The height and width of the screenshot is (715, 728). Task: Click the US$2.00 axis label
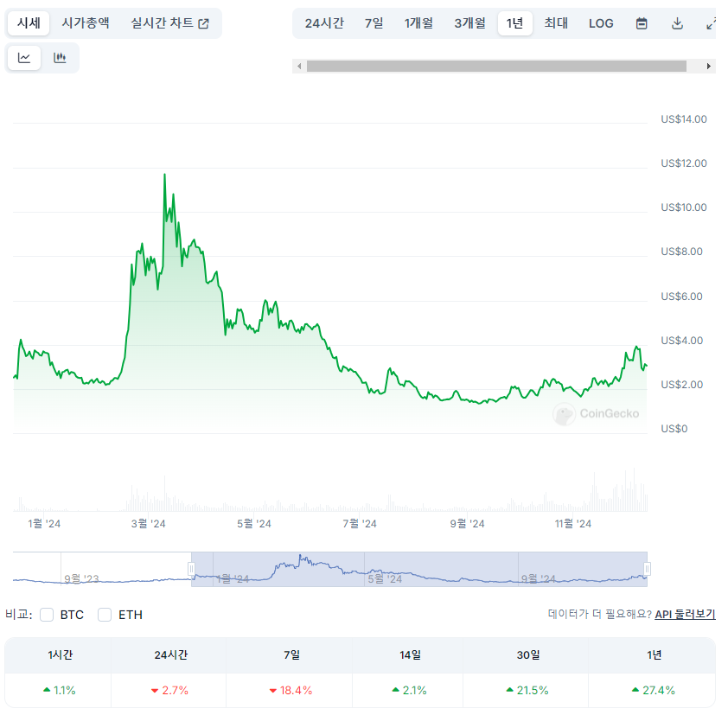[x=681, y=385]
